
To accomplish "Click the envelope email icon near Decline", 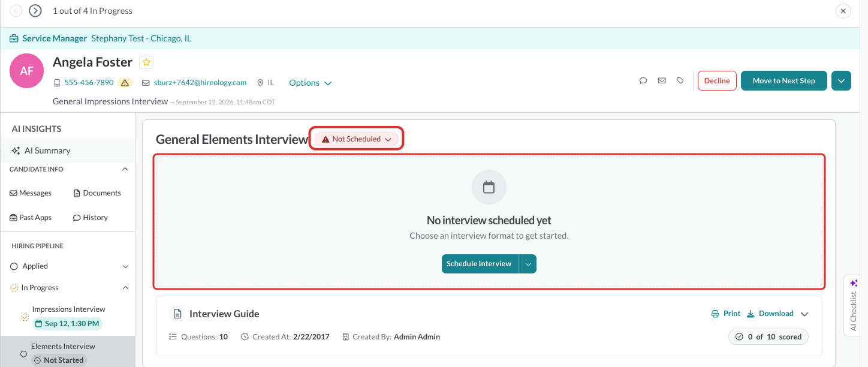I will click(662, 80).
